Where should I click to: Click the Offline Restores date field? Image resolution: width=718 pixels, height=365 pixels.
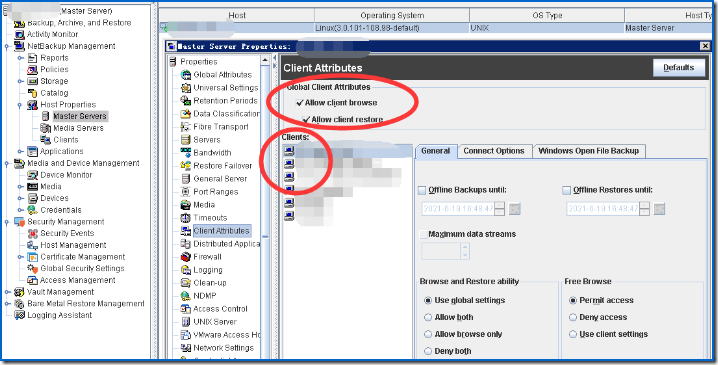[603, 209]
